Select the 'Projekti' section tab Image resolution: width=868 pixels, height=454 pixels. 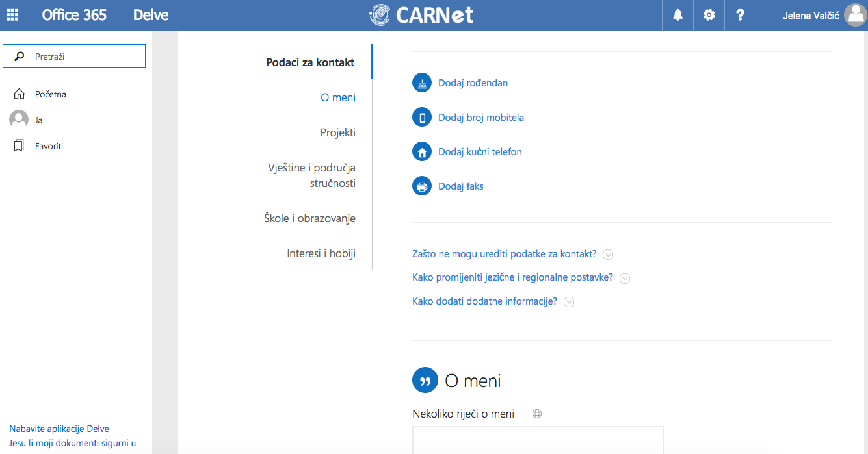point(338,132)
